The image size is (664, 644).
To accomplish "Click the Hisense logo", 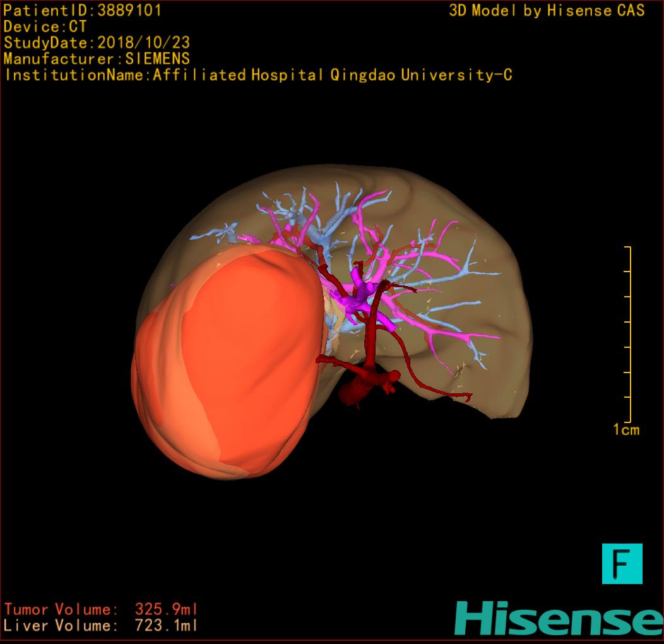I will coord(559,619).
